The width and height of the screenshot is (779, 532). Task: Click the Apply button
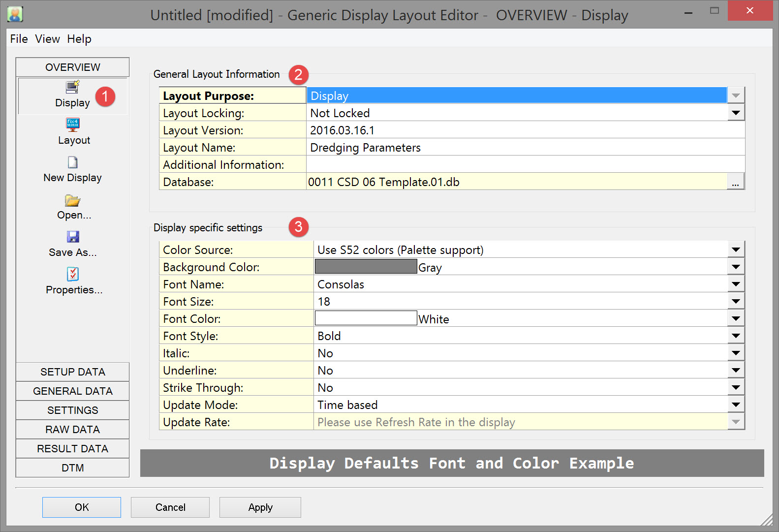260,507
